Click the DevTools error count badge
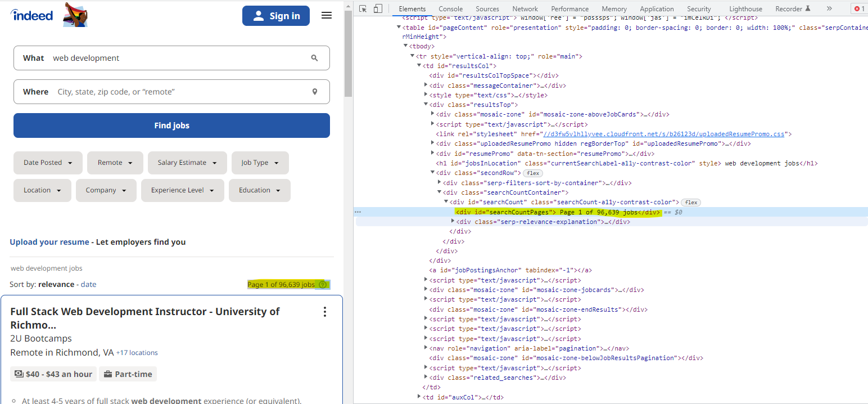 (860, 8)
